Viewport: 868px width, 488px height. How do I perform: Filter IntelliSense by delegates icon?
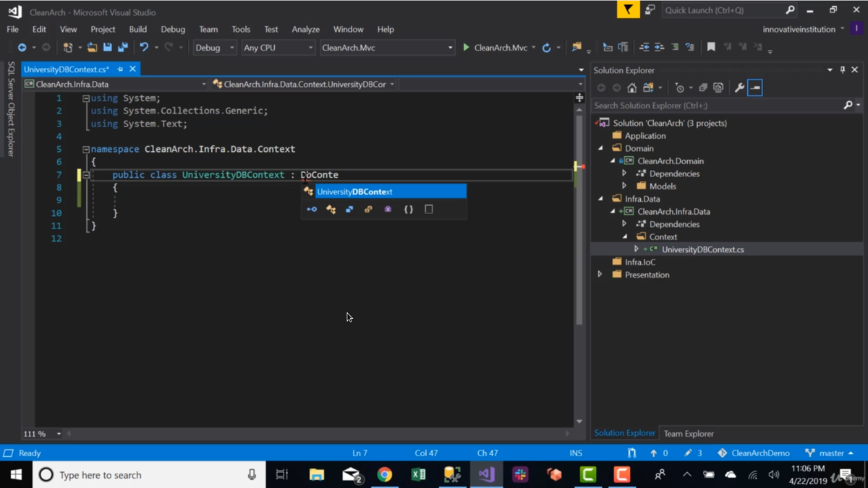pos(388,210)
